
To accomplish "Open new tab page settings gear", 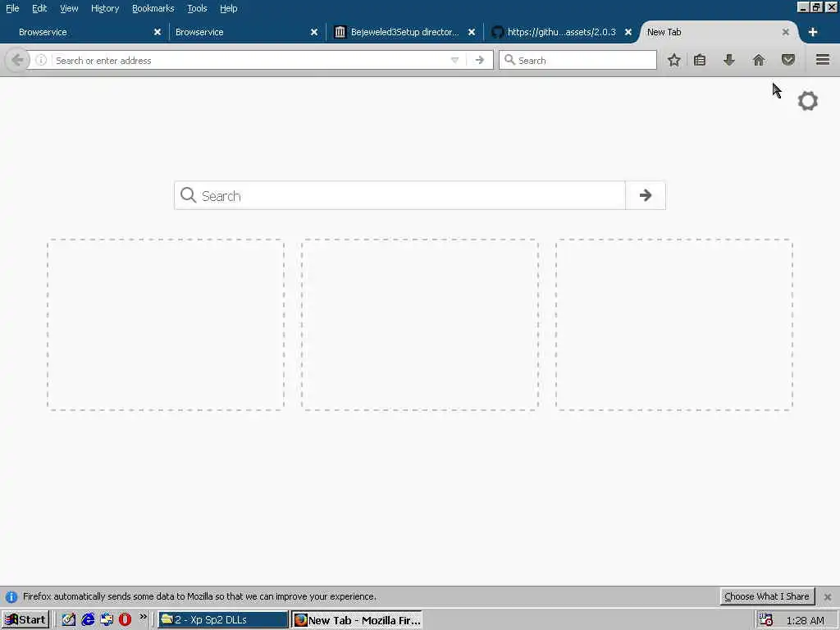I will pos(808,101).
